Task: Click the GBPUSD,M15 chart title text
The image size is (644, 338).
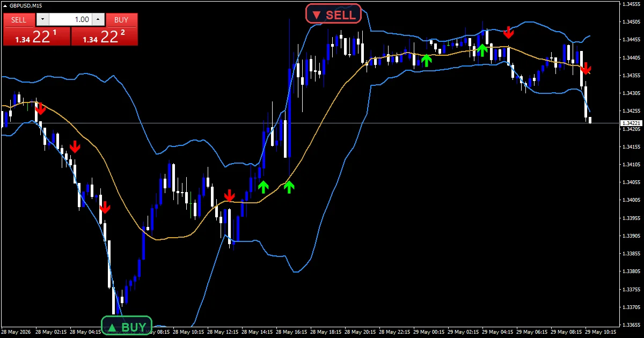Action: pos(26,5)
